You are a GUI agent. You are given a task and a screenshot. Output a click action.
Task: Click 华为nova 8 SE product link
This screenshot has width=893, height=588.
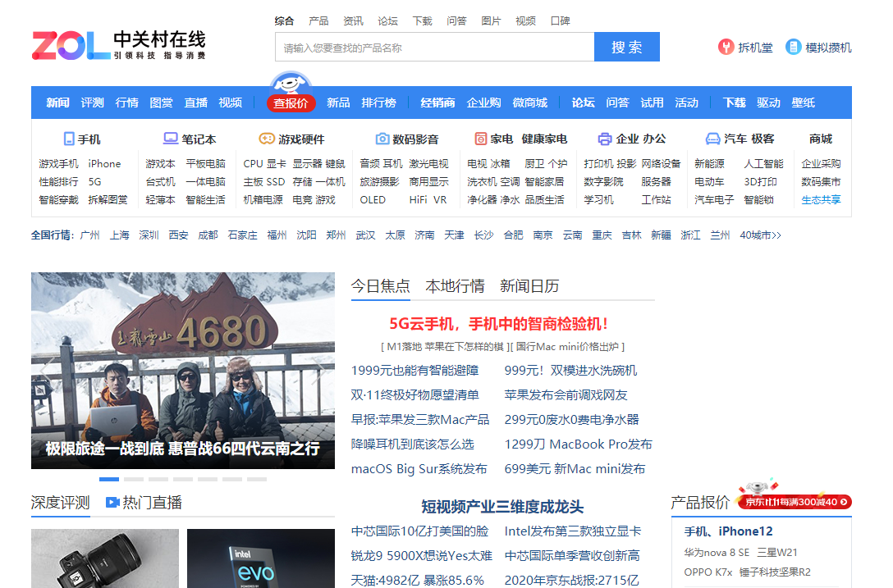[x=717, y=552]
